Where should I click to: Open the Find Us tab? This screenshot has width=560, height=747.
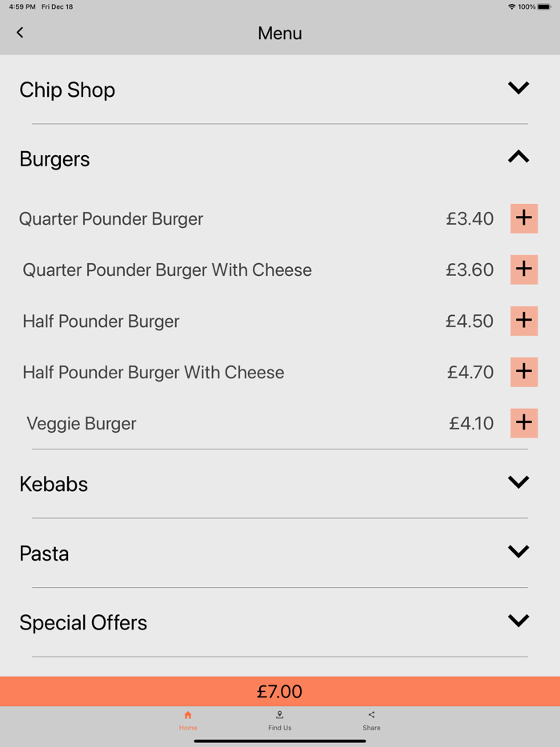(x=279, y=720)
